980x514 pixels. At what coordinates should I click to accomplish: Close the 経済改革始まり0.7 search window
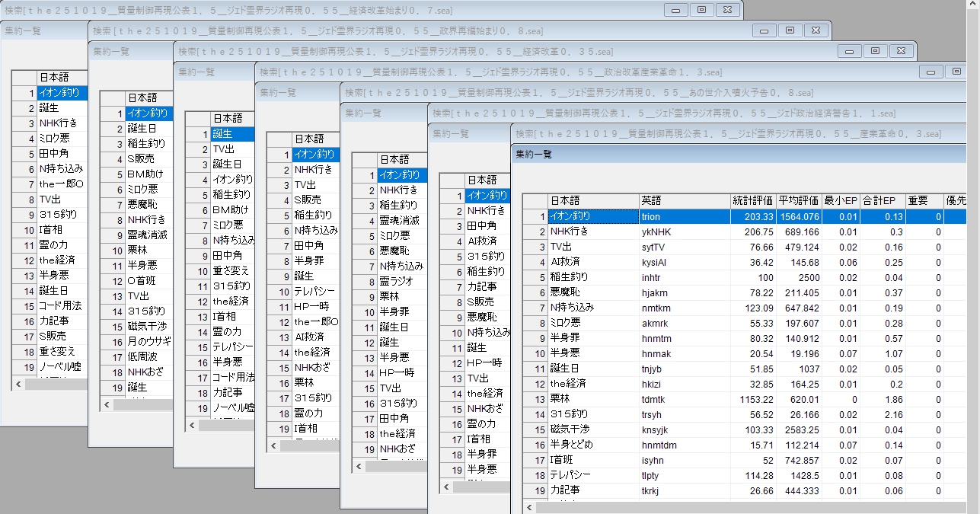coord(727,10)
